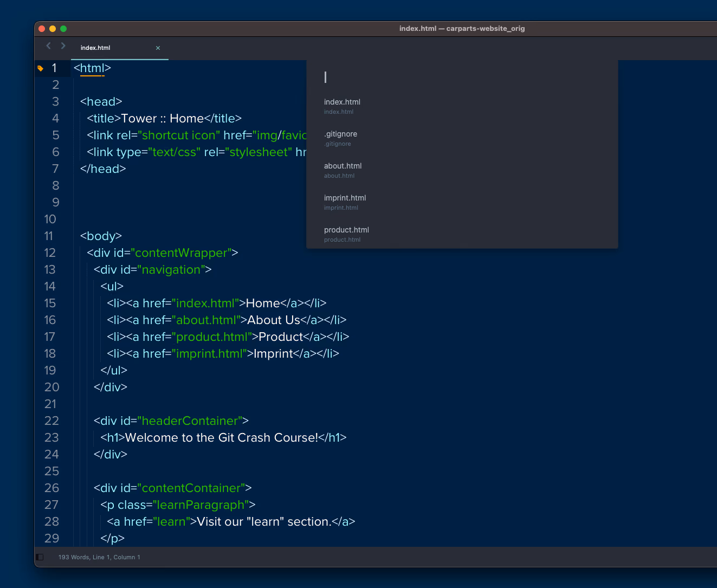
Task: Click the "text/css" attribute value
Action: pyautogui.click(x=175, y=152)
